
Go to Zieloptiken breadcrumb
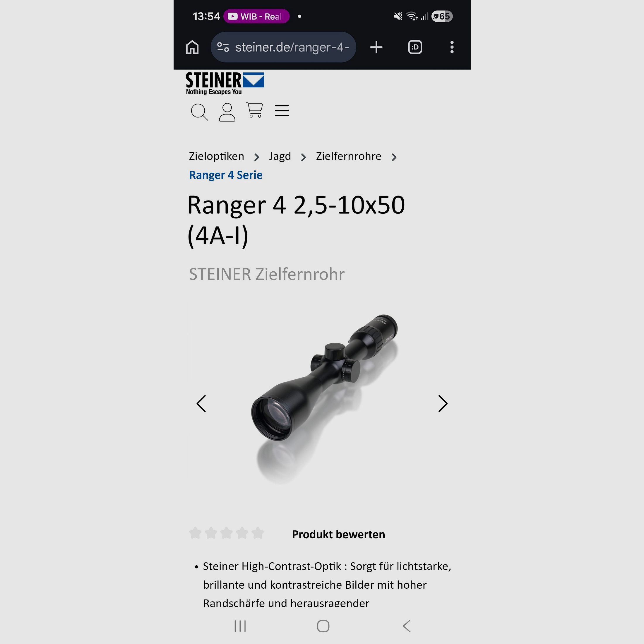coord(216,156)
